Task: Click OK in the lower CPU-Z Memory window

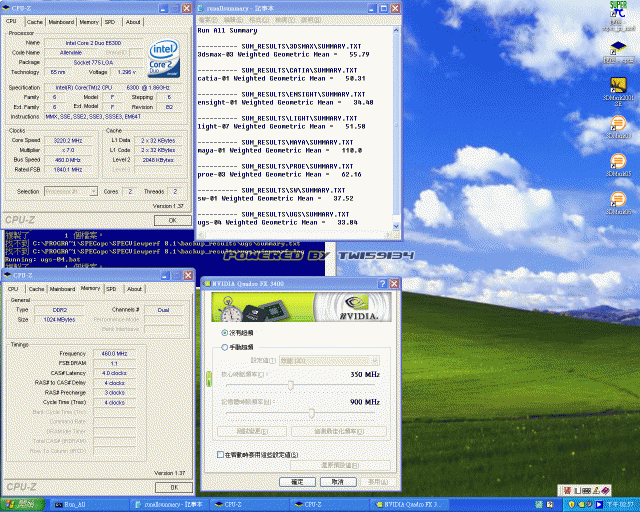Action: 174,488
